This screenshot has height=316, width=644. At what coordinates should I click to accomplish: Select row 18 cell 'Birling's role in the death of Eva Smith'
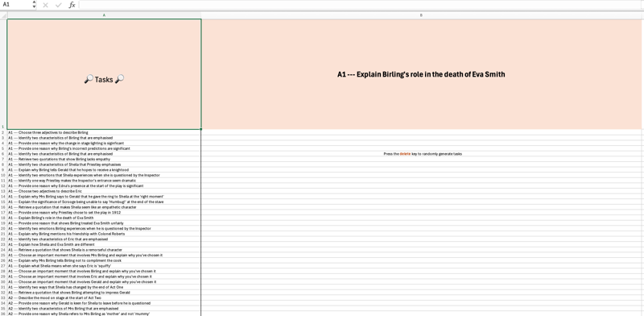[x=104, y=218]
